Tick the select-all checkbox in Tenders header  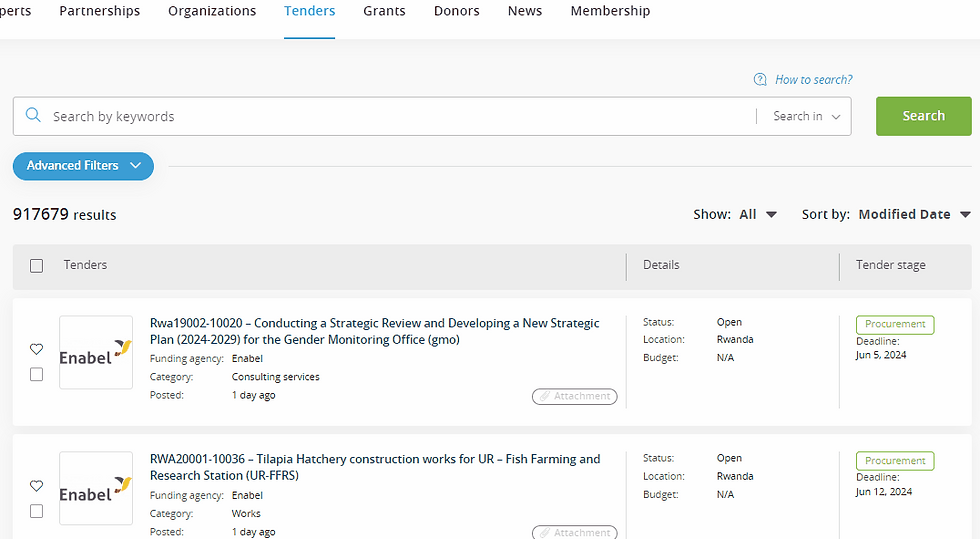point(37,266)
